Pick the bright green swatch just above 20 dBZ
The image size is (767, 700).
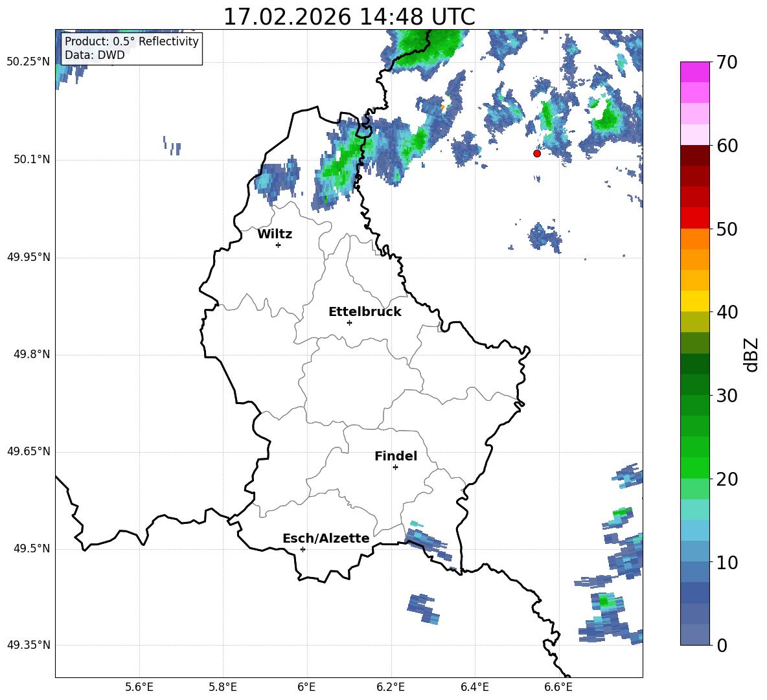pos(695,468)
